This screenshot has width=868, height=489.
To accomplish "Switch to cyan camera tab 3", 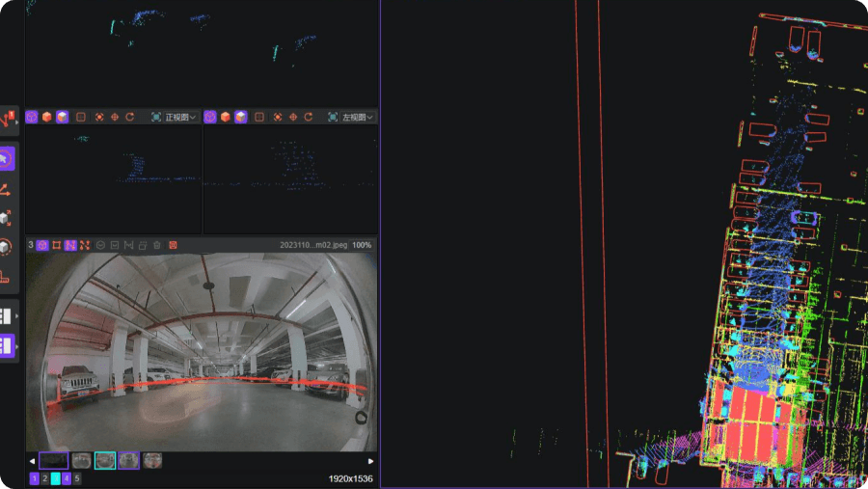I will click(55, 478).
